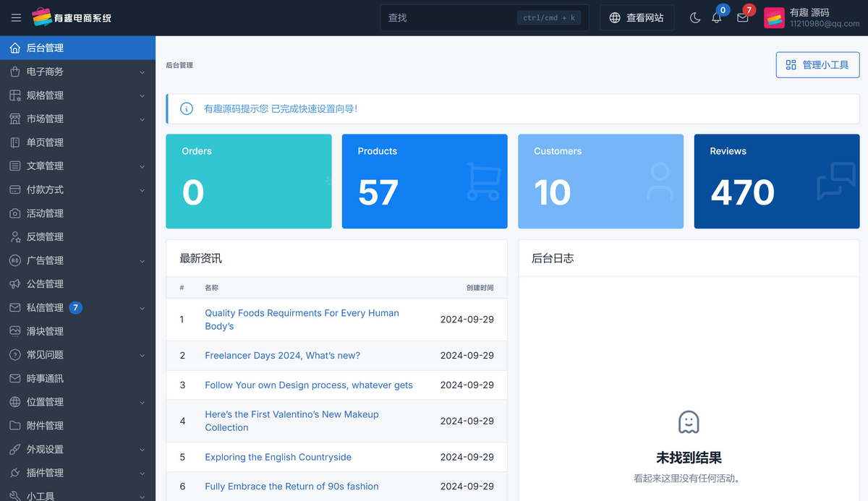This screenshot has height=501, width=868.
Task: Click the 私信管理 envelope icon
Action: click(x=15, y=308)
